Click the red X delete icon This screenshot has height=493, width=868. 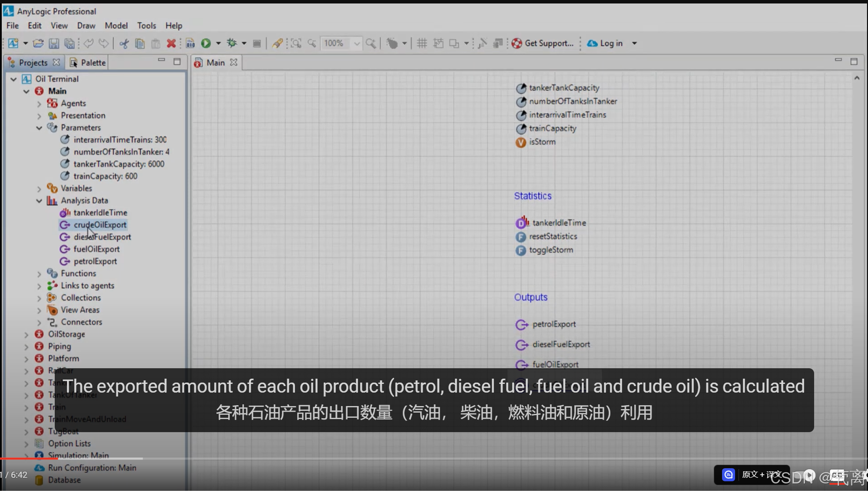[x=171, y=43]
